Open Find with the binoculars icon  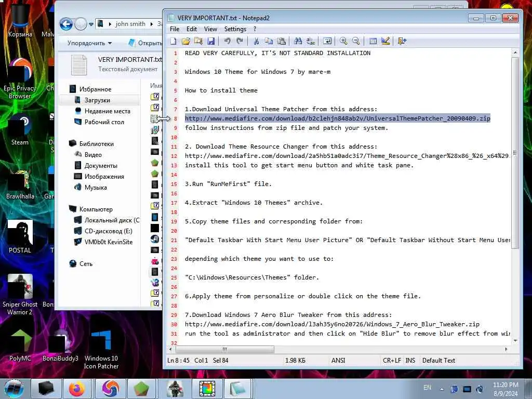tap(298, 41)
